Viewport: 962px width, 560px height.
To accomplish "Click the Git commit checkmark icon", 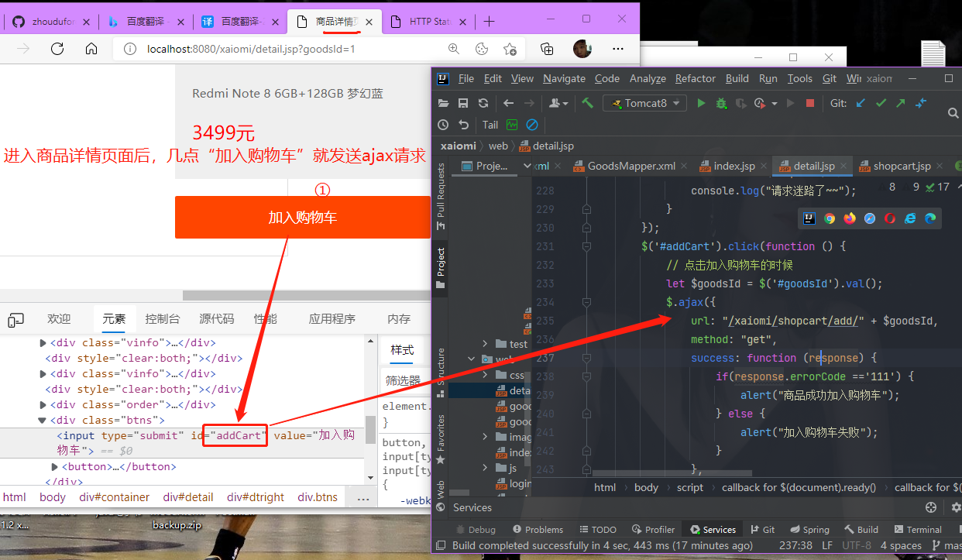I will (881, 103).
